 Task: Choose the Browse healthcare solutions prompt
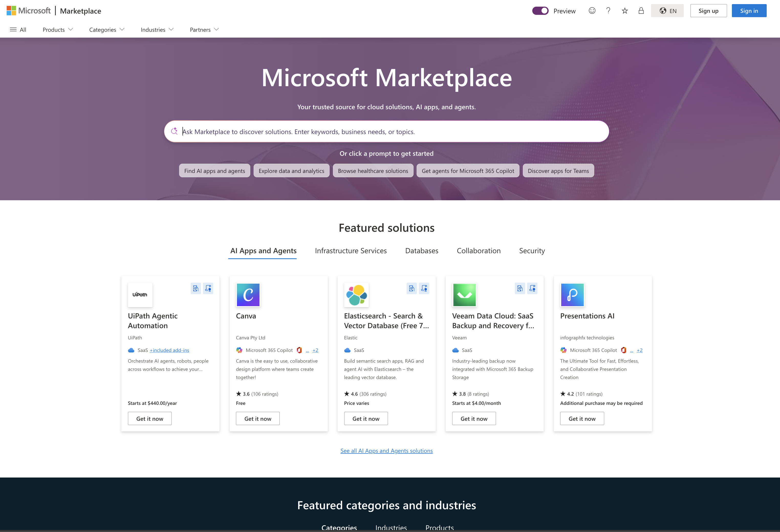pos(373,171)
